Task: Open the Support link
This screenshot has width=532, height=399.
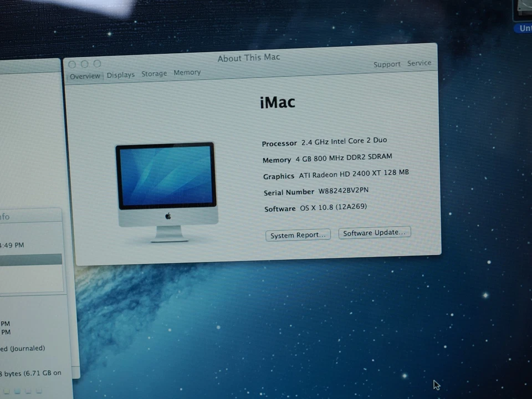Action: (387, 64)
